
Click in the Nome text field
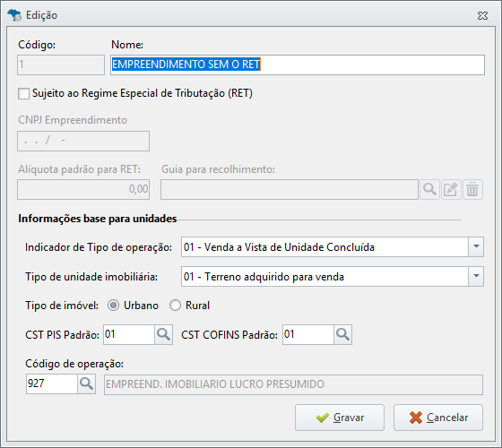pos(298,65)
